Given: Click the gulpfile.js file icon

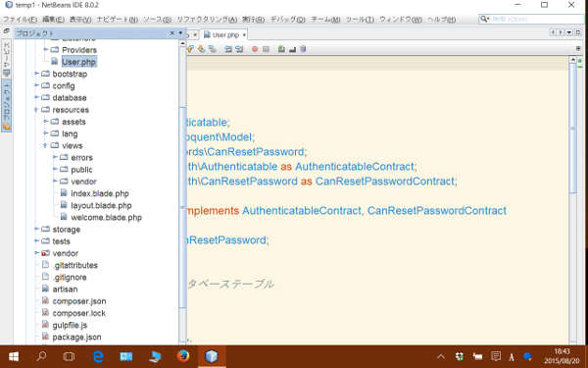Looking at the screenshot, I should click(45, 325).
